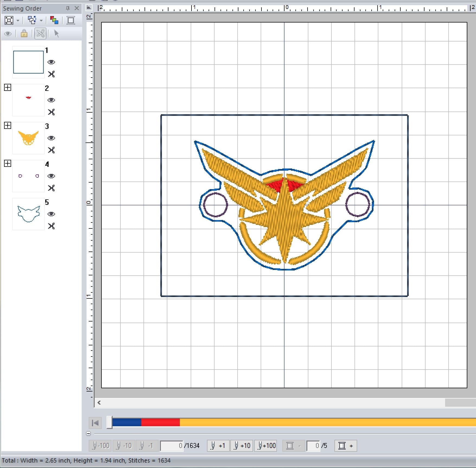476x468 pixels.
Task: Step back 10 stitches button
Action: 124,446
